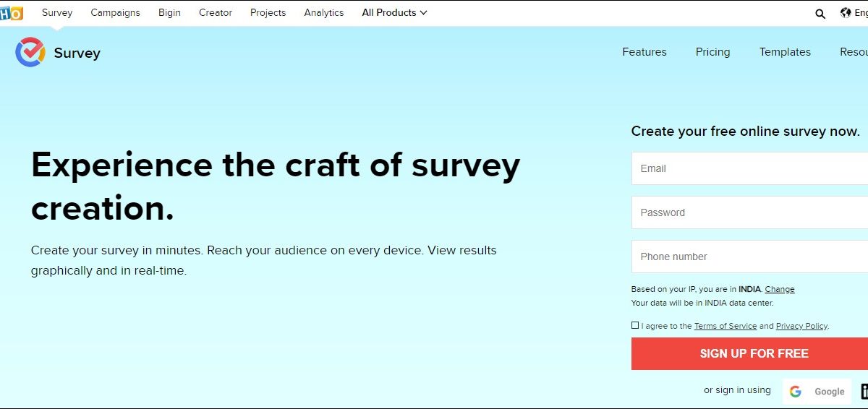
Task: Open the Templates navigation item
Action: coord(785,52)
